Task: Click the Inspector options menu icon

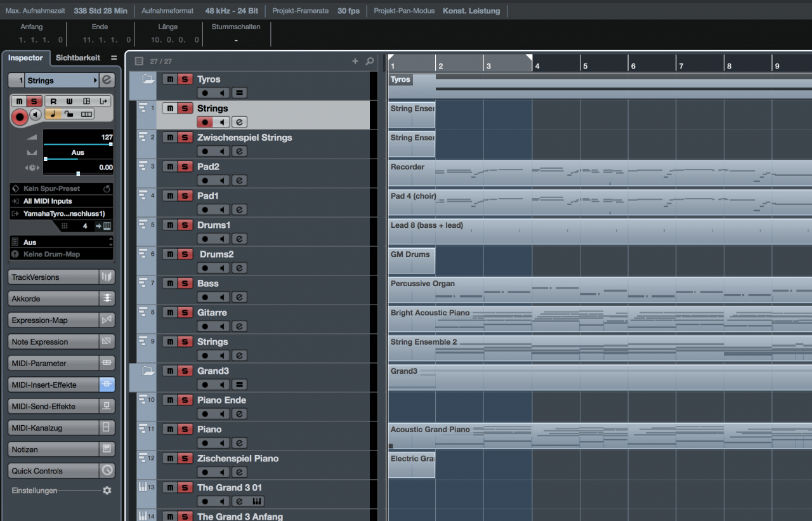Action: click(114, 58)
